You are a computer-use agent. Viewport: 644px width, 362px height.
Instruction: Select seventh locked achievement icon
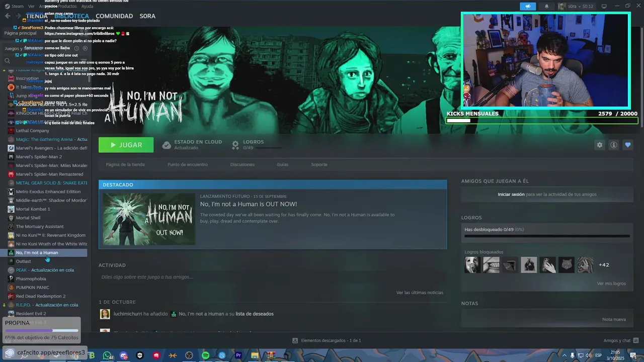pyautogui.click(x=585, y=264)
